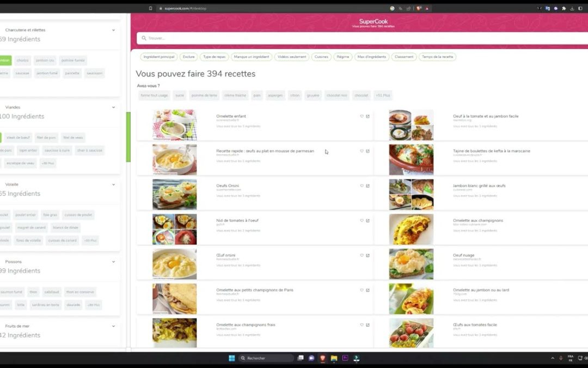Collapse the Poissons section chevron
The image size is (588, 368).
tap(113, 262)
